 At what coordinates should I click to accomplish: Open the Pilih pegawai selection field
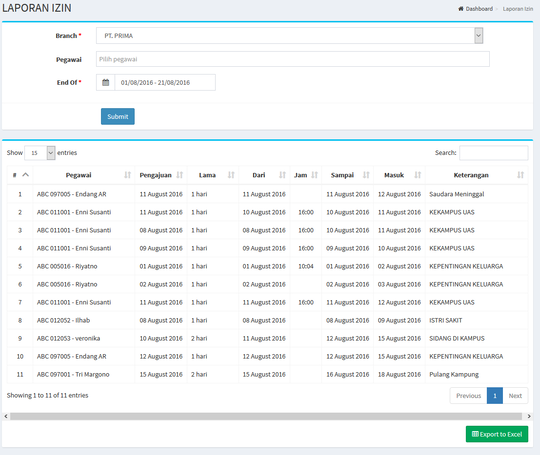click(293, 59)
